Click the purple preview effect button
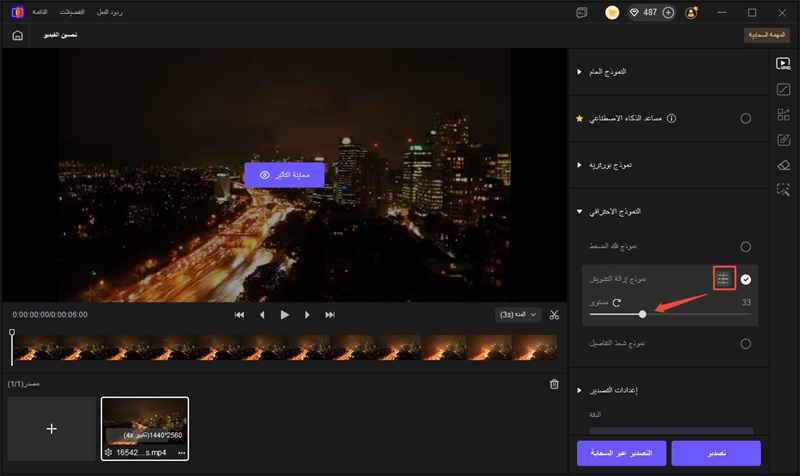Image resolution: width=800 pixels, height=476 pixels. (284, 175)
